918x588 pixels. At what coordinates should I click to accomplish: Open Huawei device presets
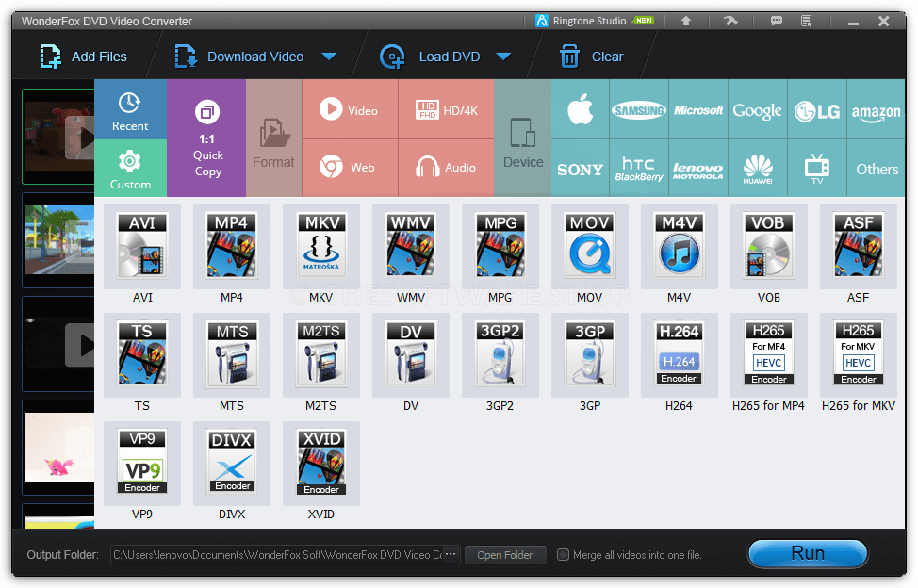(758, 168)
